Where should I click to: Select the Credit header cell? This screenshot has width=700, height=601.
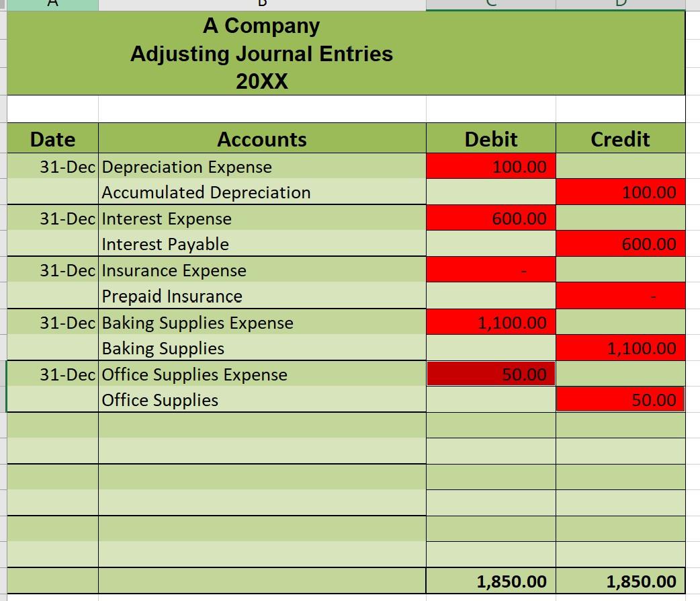tap(620, 138)
